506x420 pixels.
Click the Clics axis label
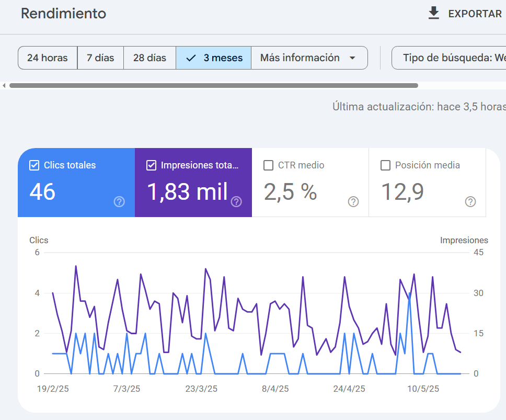click(39, 240)
